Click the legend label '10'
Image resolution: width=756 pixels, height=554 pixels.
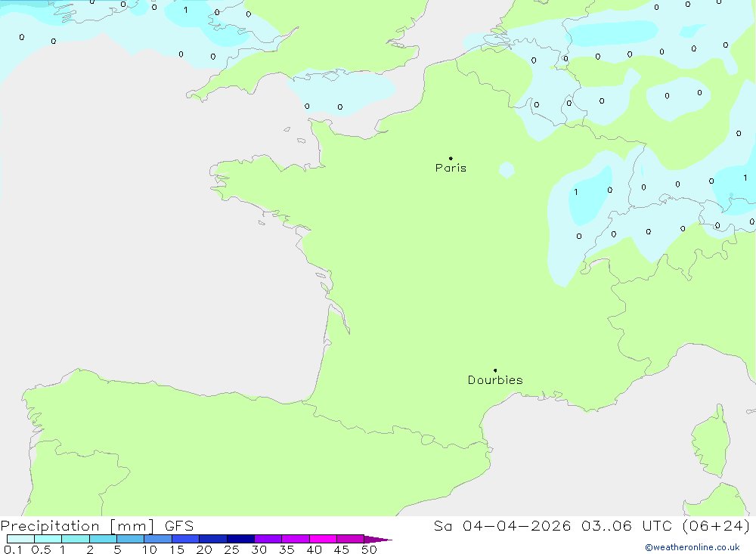(150, 549)
